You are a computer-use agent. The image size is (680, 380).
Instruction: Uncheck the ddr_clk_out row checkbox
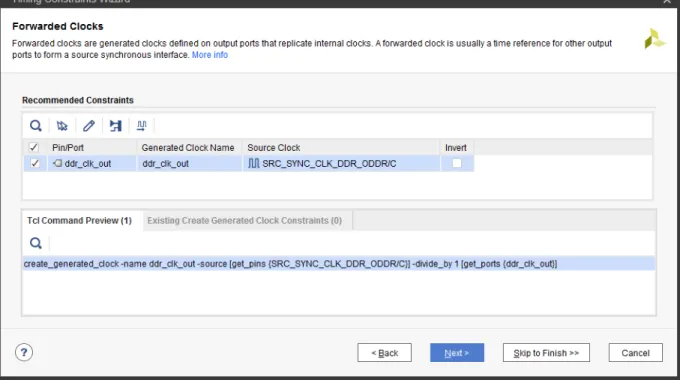(x=35, y=164)
